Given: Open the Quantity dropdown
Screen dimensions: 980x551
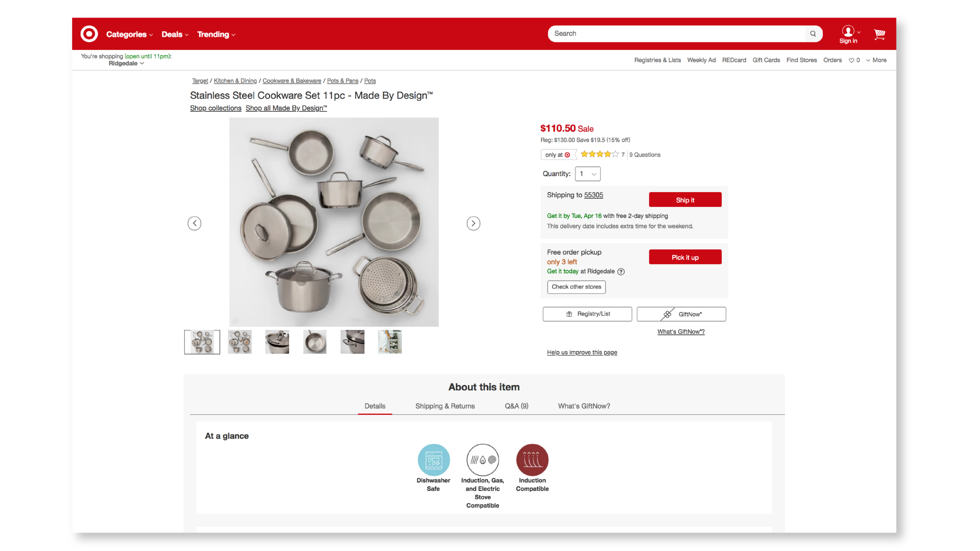Looking at the screenshot, I should (587, 174).
